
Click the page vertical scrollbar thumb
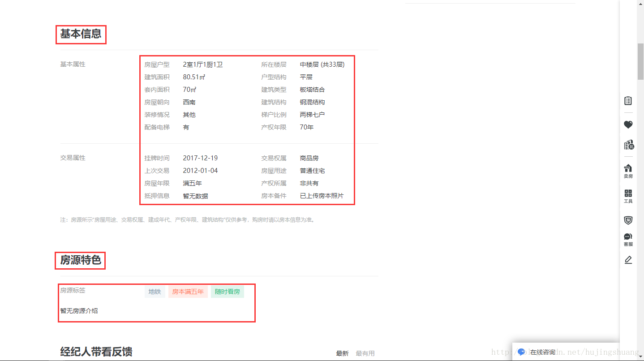640,61
